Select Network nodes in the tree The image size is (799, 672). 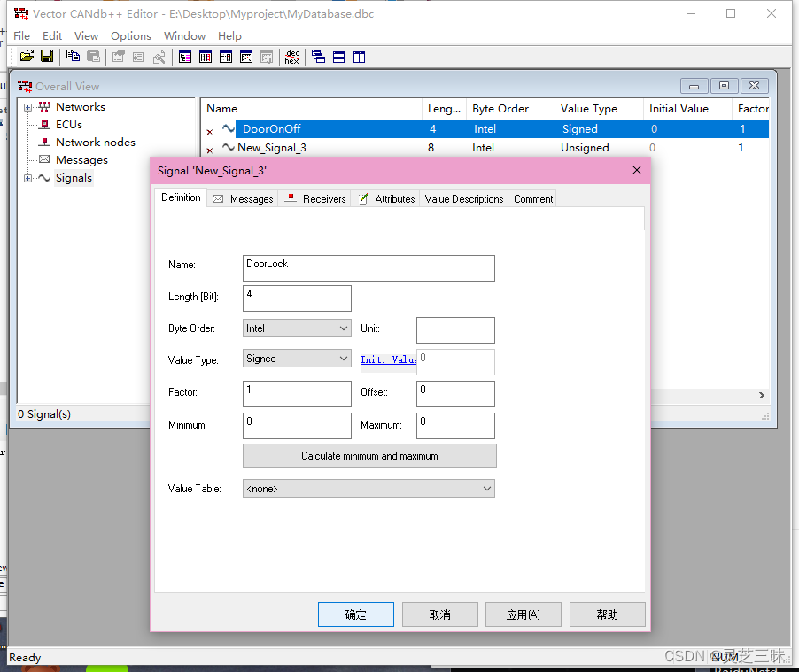click(96, 143)
